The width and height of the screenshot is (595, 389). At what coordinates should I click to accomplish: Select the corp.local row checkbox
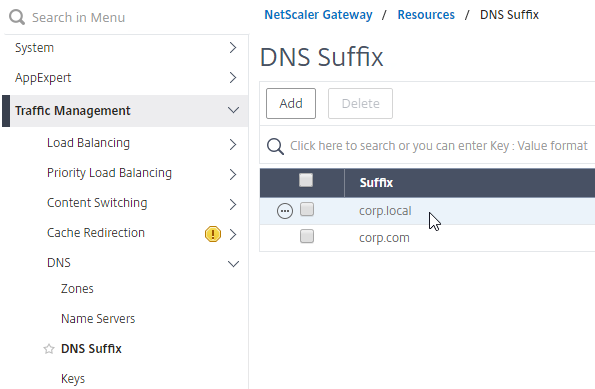point(307,209)
